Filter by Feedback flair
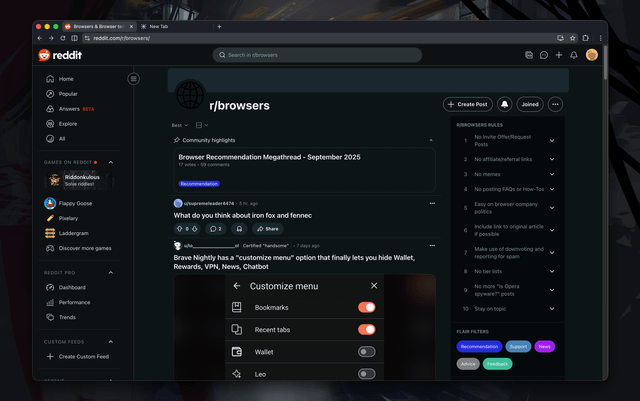The height and width of the screenshot is (401, 640). point(497,364)
